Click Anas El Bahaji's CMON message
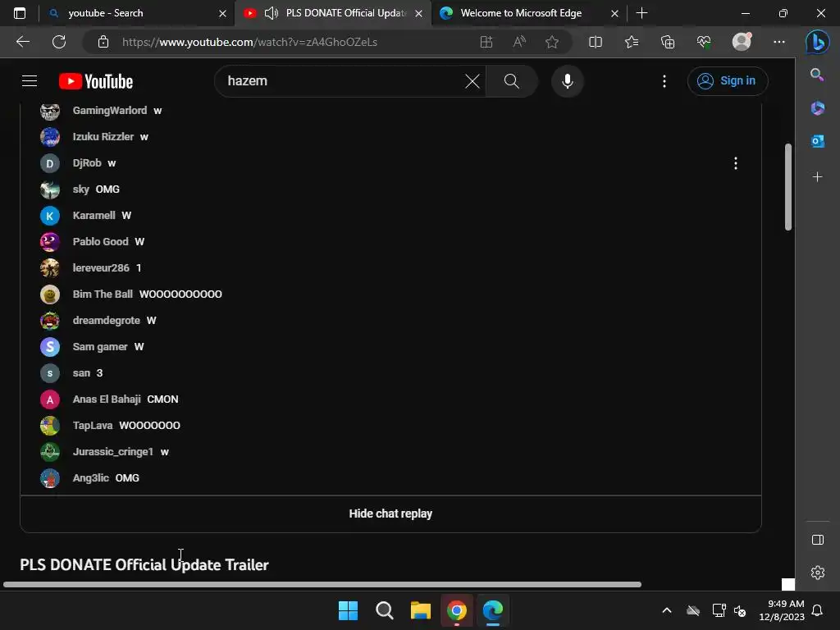840x630 pixels. pos(163,399)
